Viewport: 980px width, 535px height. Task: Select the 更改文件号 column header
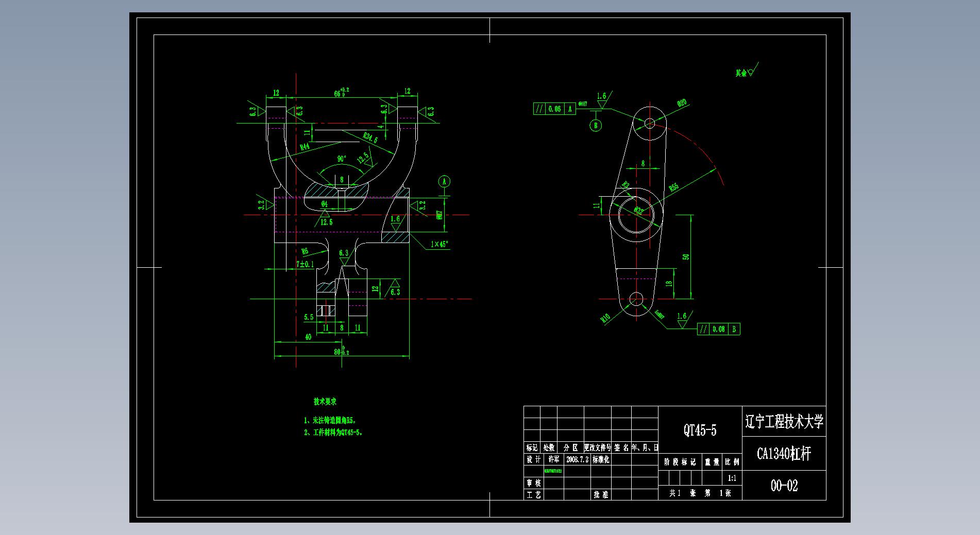(597, 447)
